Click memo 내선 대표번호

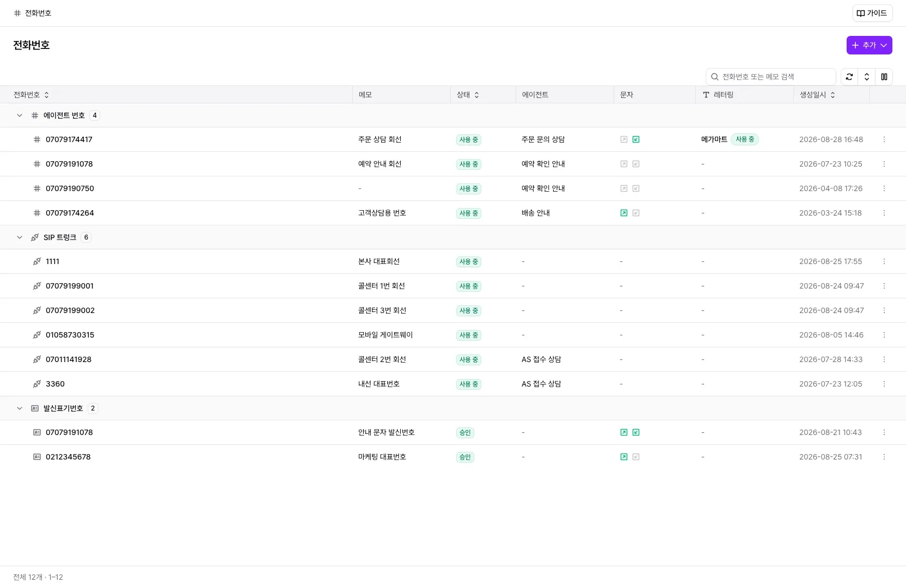click(x=379, y=384)
